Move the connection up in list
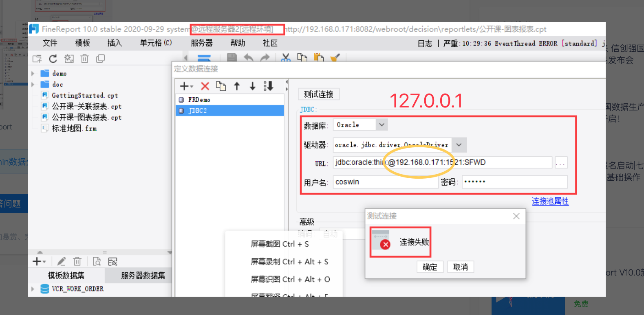644x315 pixels. 237,86
